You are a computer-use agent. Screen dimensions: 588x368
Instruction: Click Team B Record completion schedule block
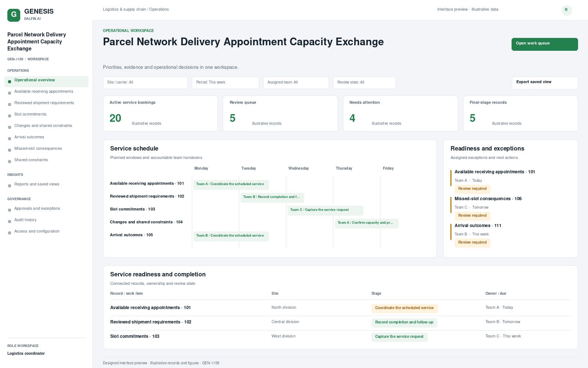coord(272,197)
